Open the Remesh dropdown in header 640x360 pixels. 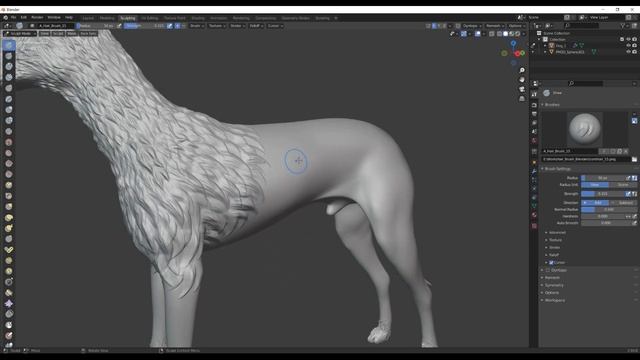point(494,26)
